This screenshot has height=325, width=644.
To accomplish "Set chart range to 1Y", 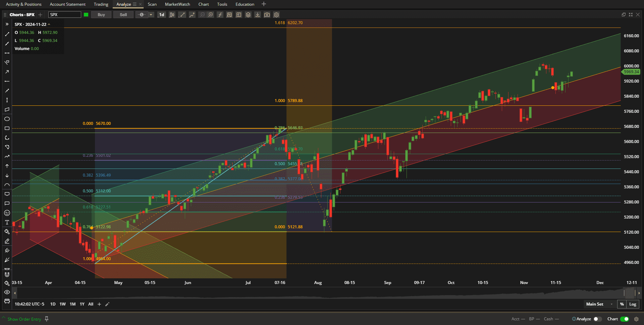I will tap(82, 304).
